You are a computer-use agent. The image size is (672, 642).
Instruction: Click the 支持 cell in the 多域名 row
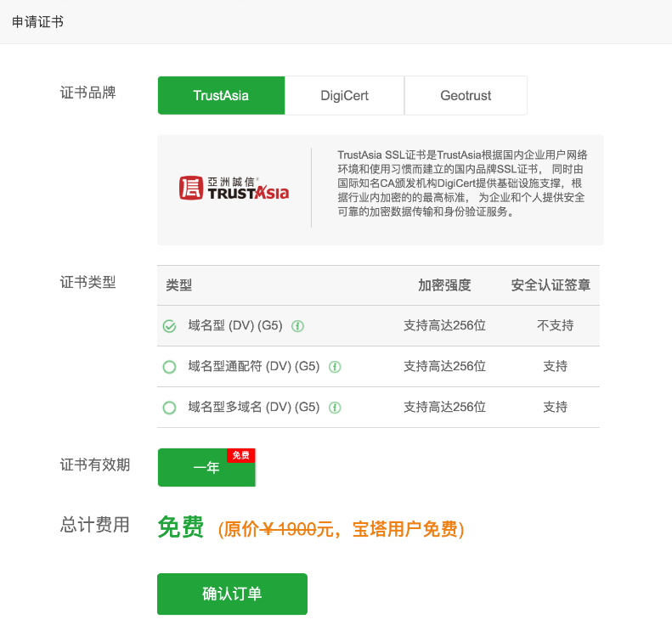click(x=555, y=407)
